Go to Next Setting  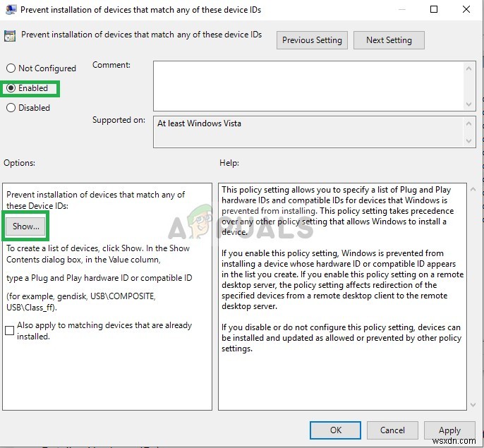point(389,40)
